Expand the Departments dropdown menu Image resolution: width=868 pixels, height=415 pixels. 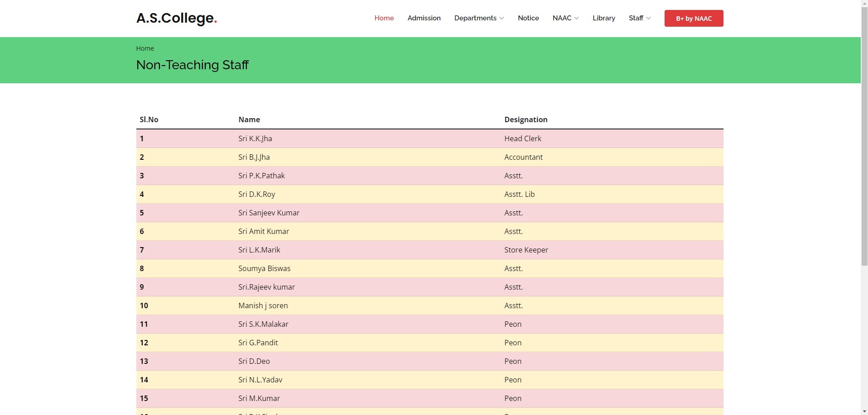(x=479, y=18)
